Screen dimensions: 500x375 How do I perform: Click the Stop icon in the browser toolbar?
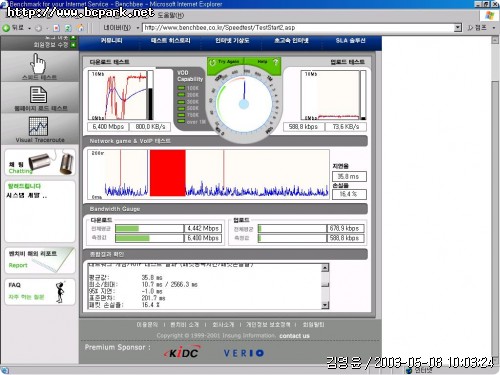click(57, 28)
